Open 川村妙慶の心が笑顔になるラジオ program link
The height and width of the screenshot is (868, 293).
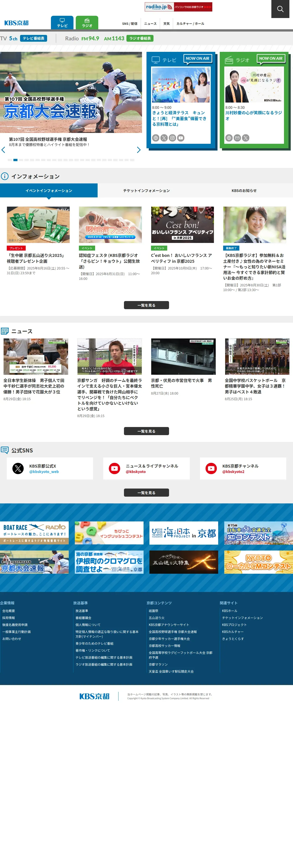pyautogui.click(x=254, y=116)
